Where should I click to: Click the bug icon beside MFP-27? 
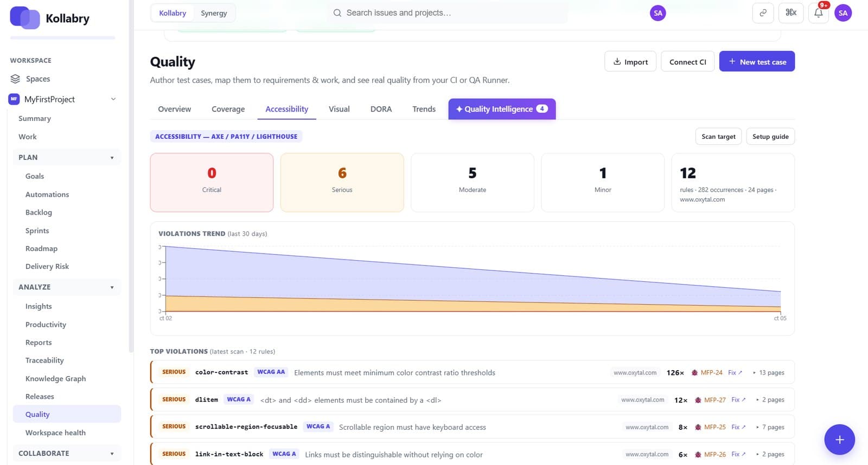(698, 400)
